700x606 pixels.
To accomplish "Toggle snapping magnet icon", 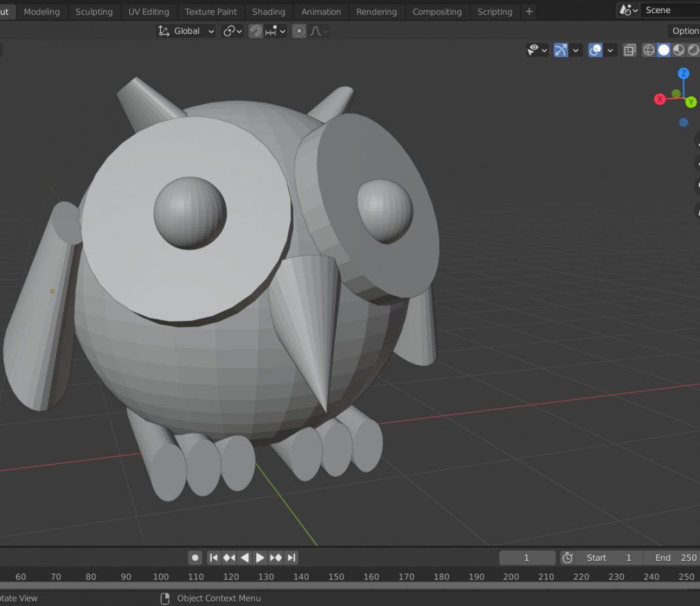I will (256, 31).
